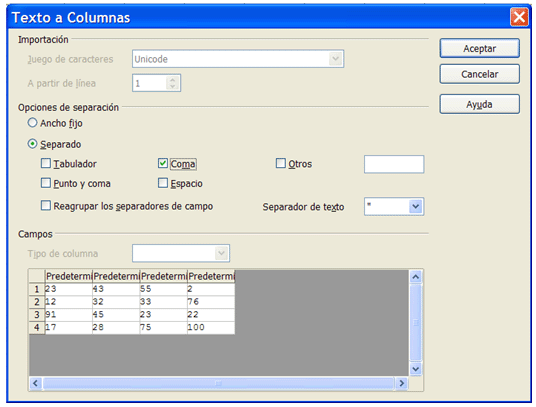This screenshot has width=536, height=407.
Task: Open the Tipo de columna dropdown
Action: tap(222, 253)
